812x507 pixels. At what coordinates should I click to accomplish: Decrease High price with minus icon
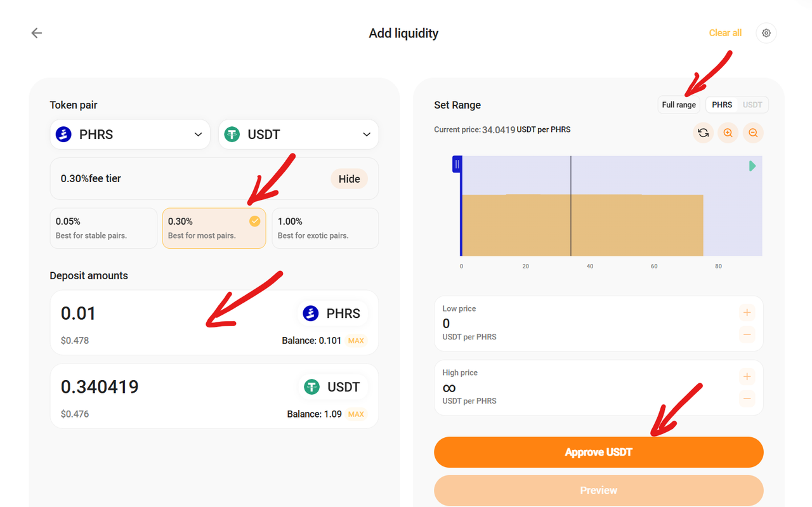747,398
